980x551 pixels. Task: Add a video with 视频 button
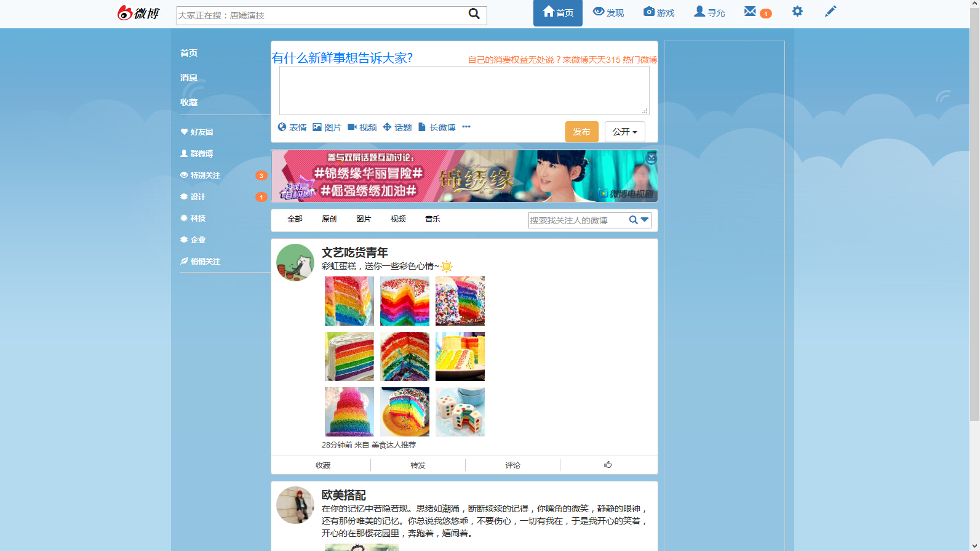click(362, 127)
